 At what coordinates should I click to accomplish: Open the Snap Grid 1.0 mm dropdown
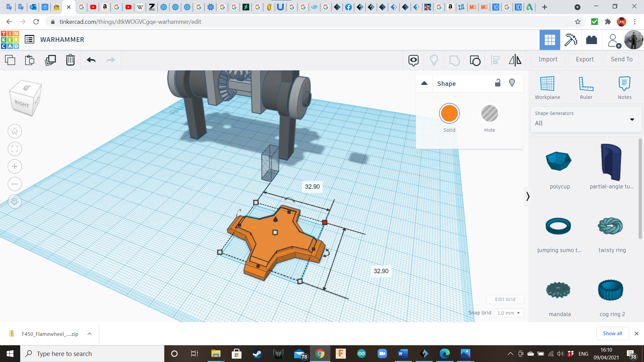pyautogui.click(x=508, y=313)
